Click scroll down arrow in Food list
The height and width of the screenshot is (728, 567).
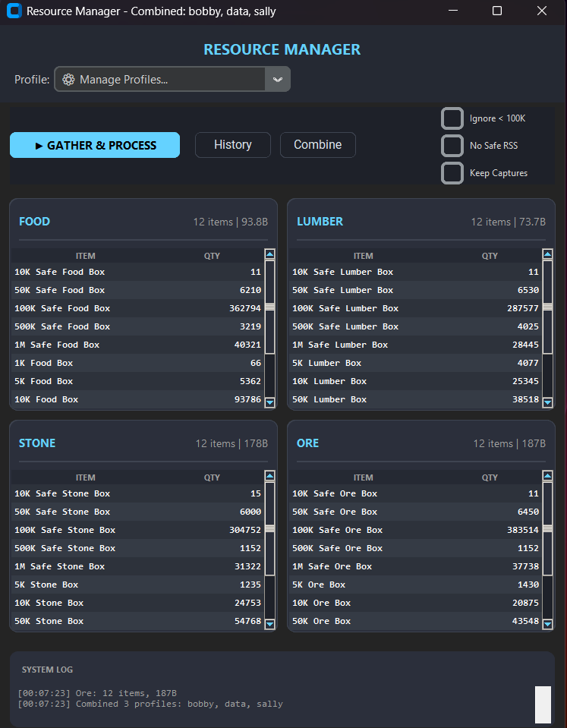269,402
